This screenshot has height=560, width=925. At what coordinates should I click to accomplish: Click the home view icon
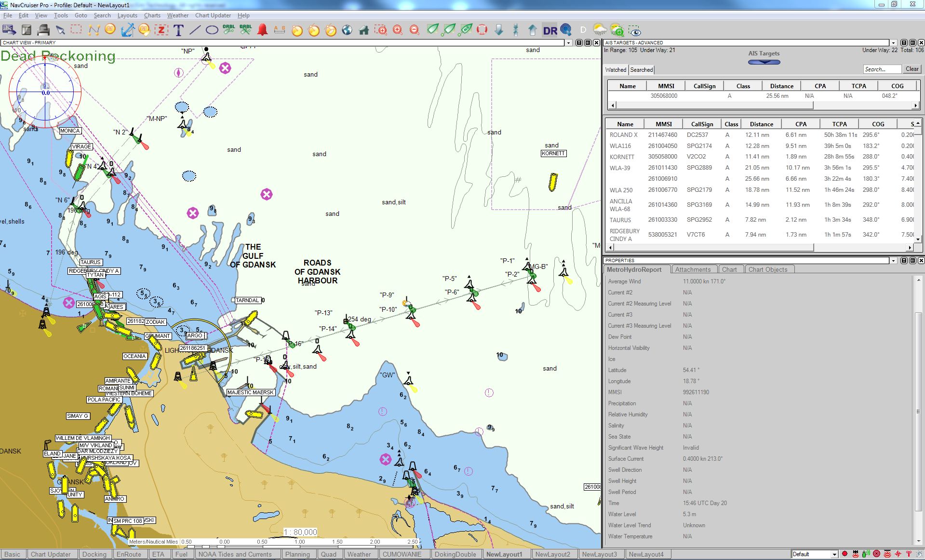[364, 30]
